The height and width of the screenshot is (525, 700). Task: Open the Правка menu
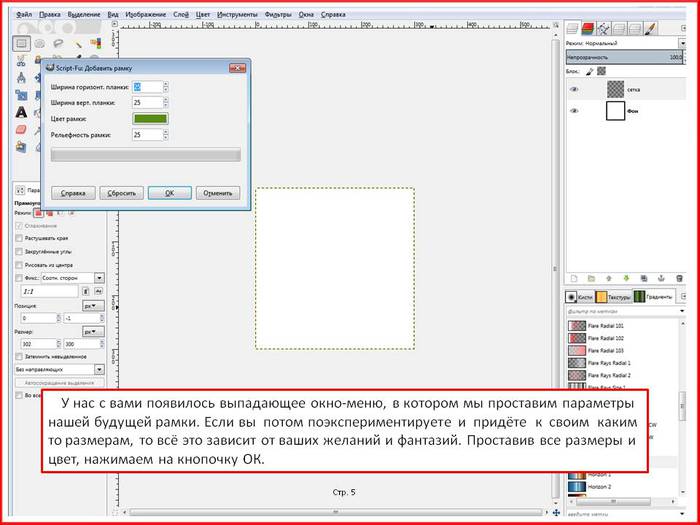tap(49, 14)
